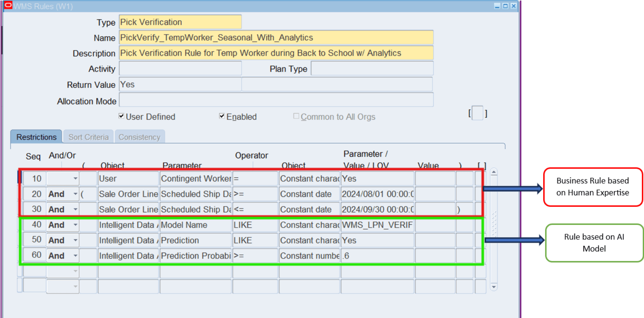Open And/Or dropdown for sequence 40

click(75, 225)
